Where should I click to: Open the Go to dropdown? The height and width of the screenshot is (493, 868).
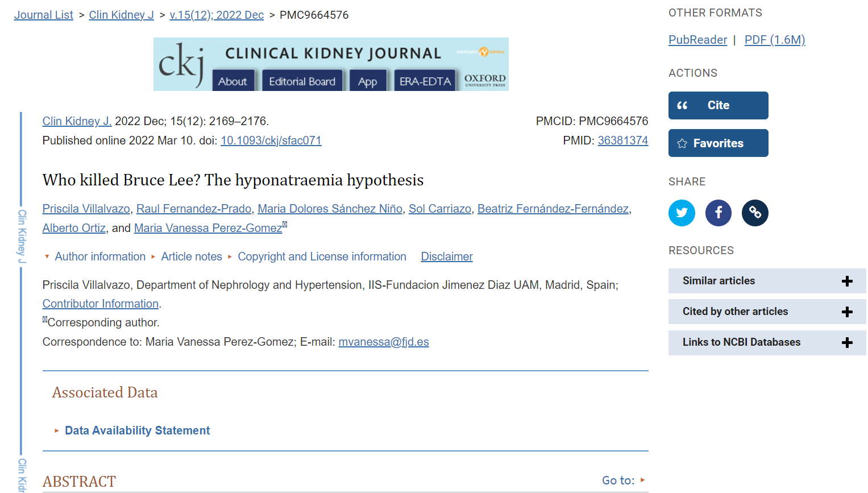(x=623, y=480)
